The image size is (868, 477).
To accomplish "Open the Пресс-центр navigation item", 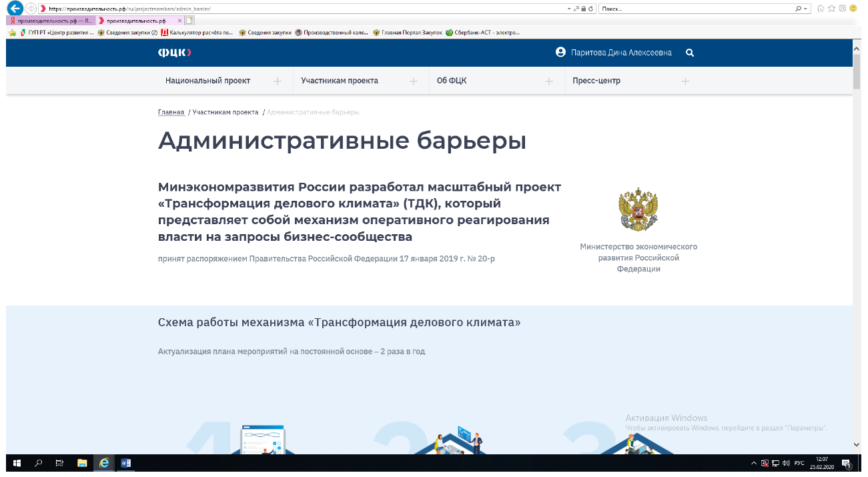I will coord(596,81).
